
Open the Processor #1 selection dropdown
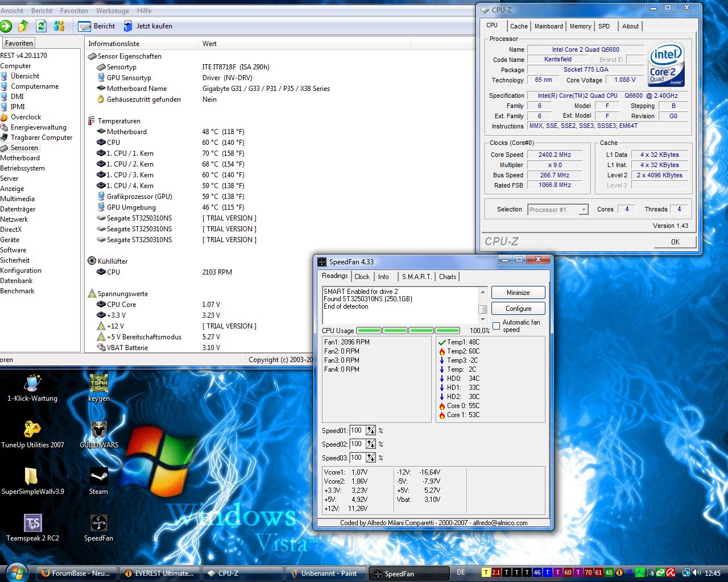pos(557,210)
